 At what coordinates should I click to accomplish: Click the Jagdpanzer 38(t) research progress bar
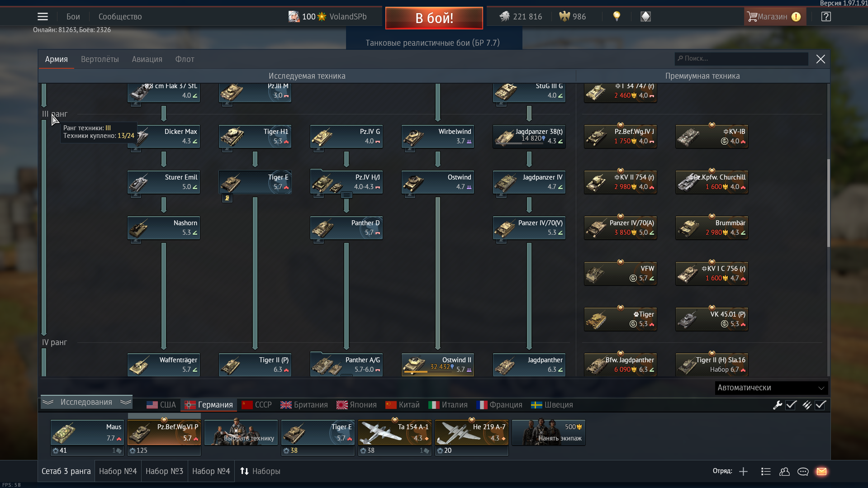pos(519,144)
